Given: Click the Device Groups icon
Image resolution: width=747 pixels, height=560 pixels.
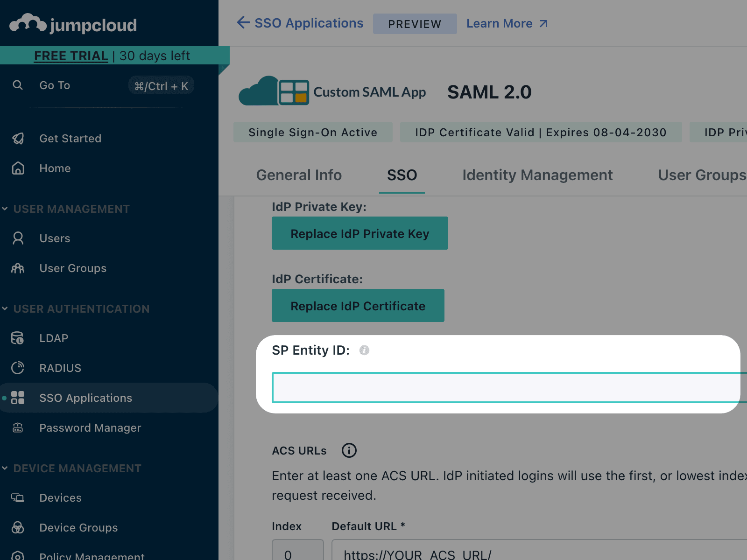Looking at the screenshot, I should [18, 528].
